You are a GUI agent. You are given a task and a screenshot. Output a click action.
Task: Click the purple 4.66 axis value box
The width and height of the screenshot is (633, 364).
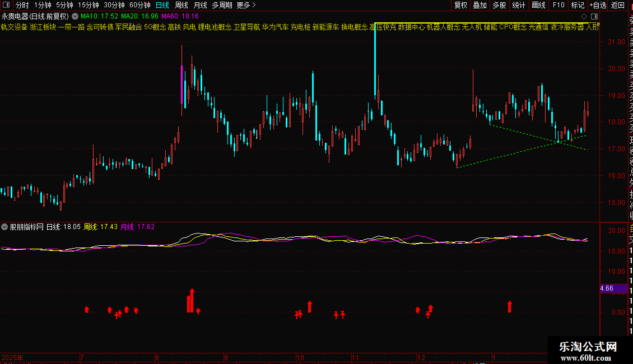point(614,288)
